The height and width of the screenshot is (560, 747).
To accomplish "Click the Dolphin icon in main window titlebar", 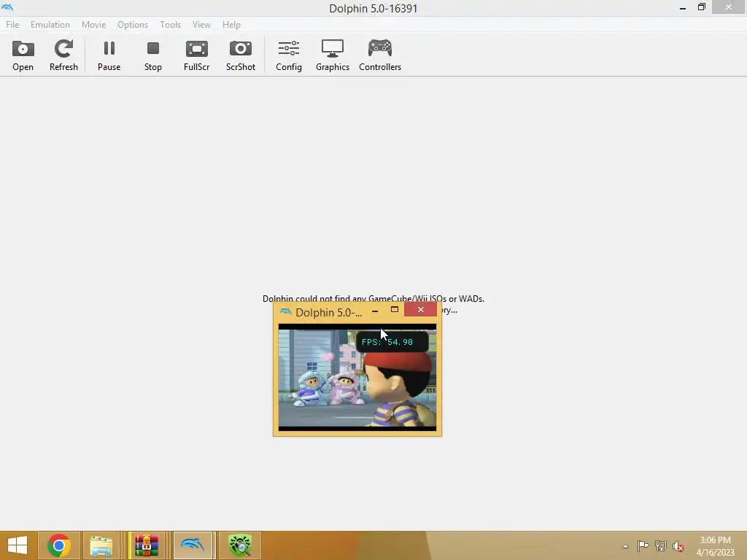I will tap(7, 7).
